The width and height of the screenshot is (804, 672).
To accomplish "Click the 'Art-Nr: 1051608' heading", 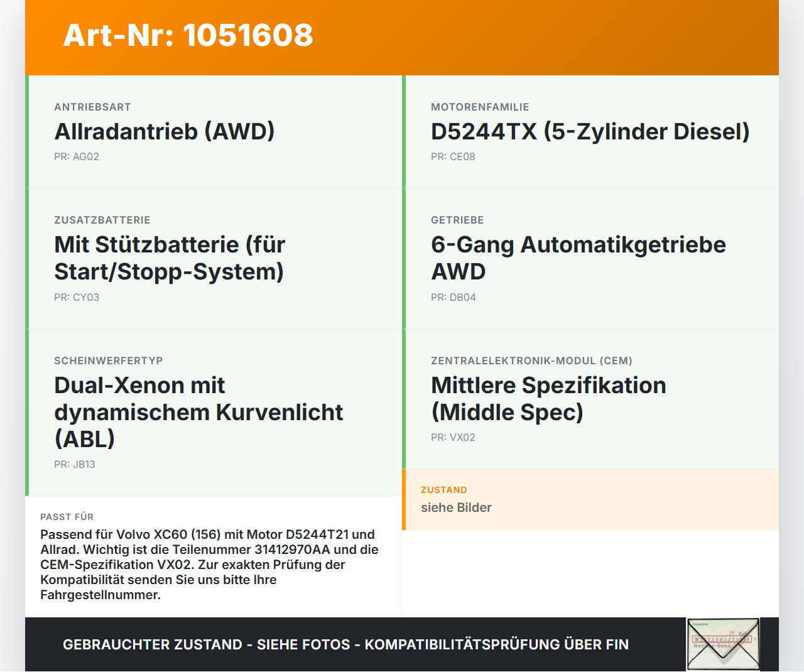I will (188, 35).
